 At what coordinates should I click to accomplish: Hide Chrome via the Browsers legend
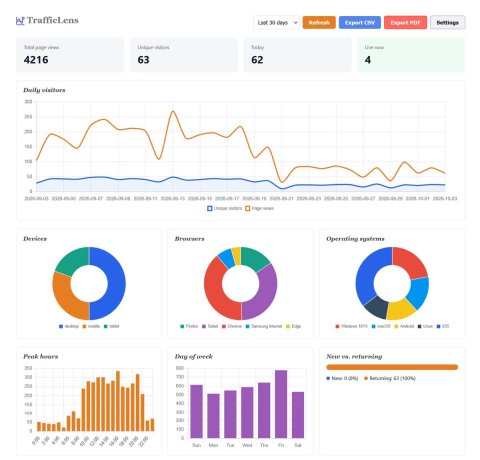point(232,326)
